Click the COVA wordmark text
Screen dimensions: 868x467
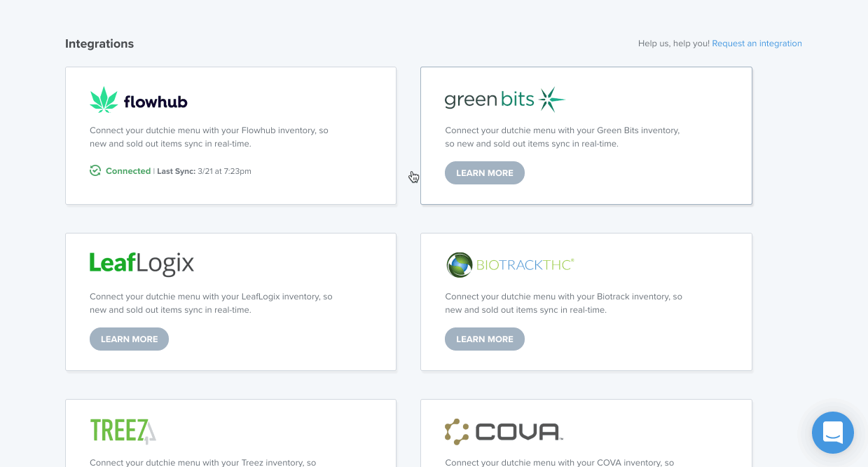(519, 432)
